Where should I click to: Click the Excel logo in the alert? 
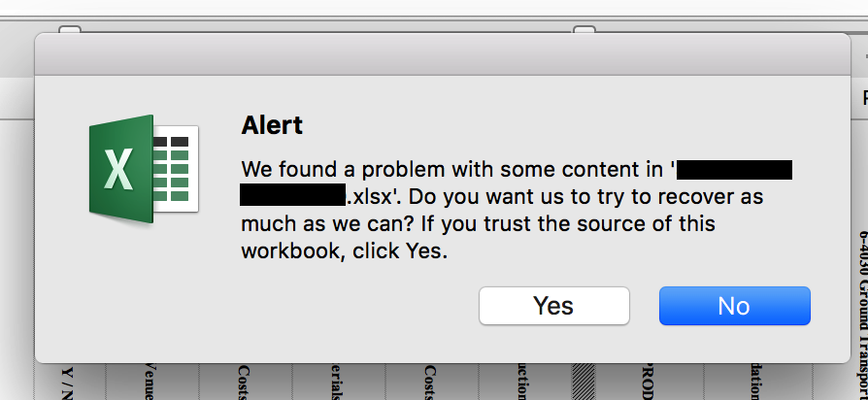pyautogui.click(x=144, y=169)
